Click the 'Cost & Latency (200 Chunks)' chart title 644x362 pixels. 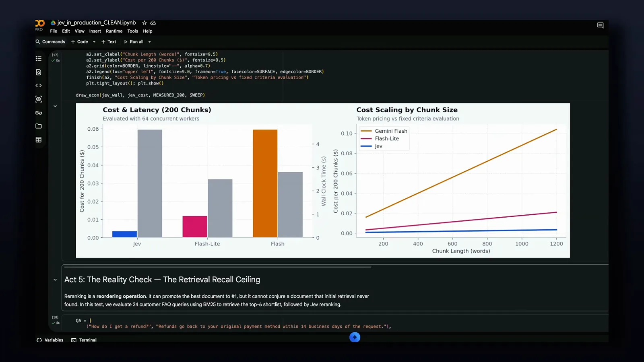pos(157,110)
